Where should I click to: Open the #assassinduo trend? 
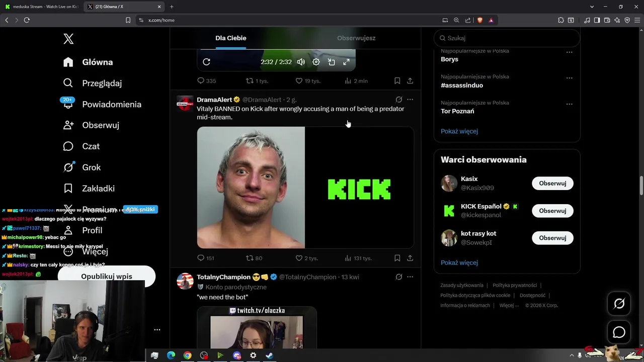click(x=462, y=85)
